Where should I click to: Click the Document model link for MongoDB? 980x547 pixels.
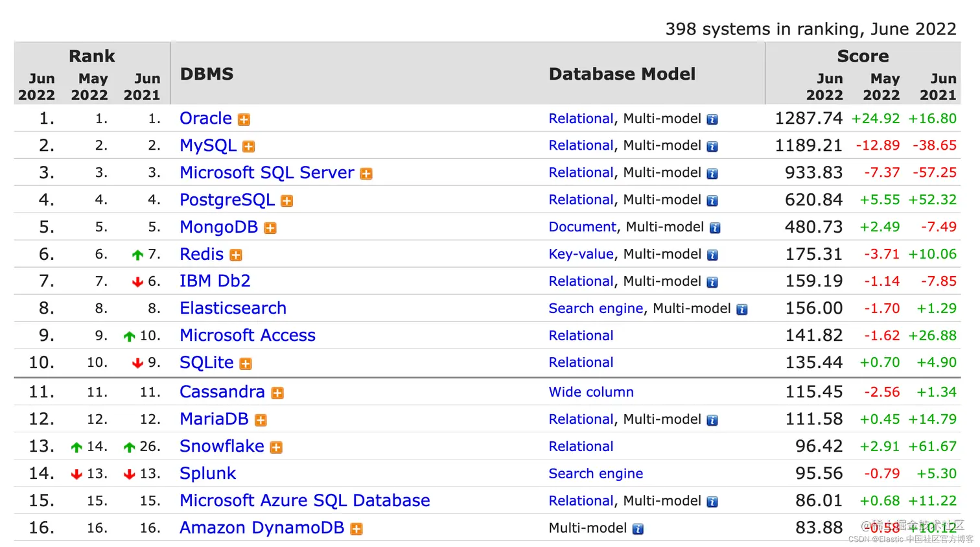click(582, 227)
